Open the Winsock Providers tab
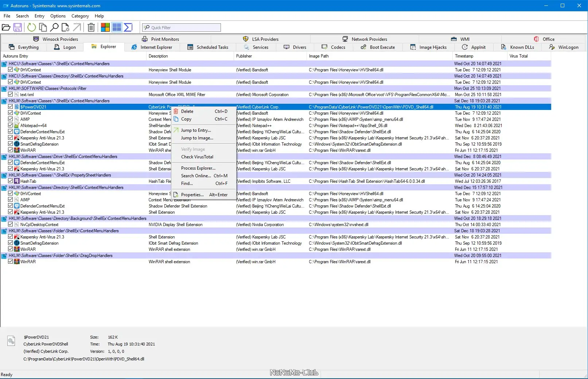The width and height of the screenshot is (588, 379). [56, 39]
